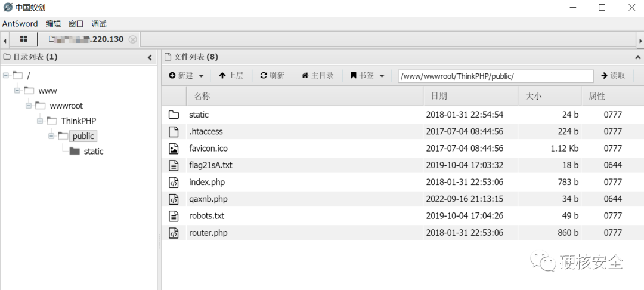Click the flag21sA.txt file icon
Viewport: 644px width, 290px height.
pyautogui.click(x=174, y=165)
